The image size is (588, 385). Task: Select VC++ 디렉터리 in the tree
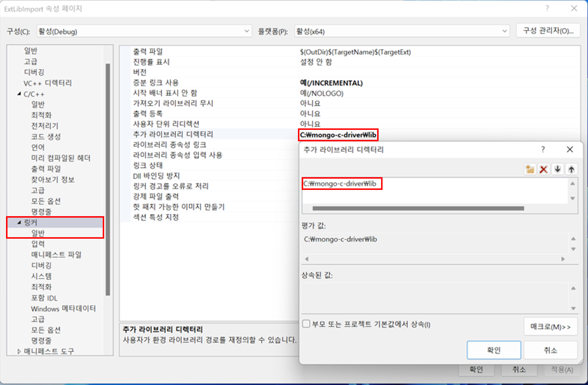pos(48,83)
